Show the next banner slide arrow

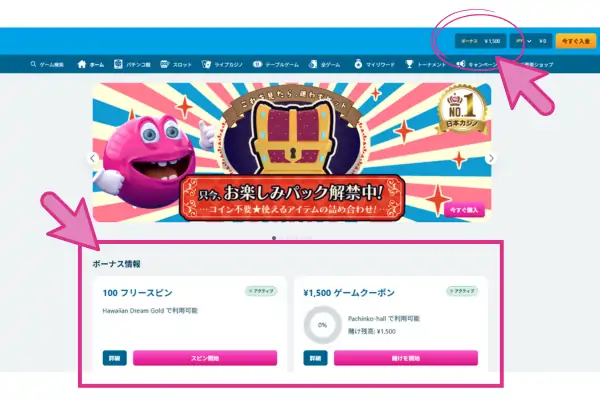click(x=491, y=158)
